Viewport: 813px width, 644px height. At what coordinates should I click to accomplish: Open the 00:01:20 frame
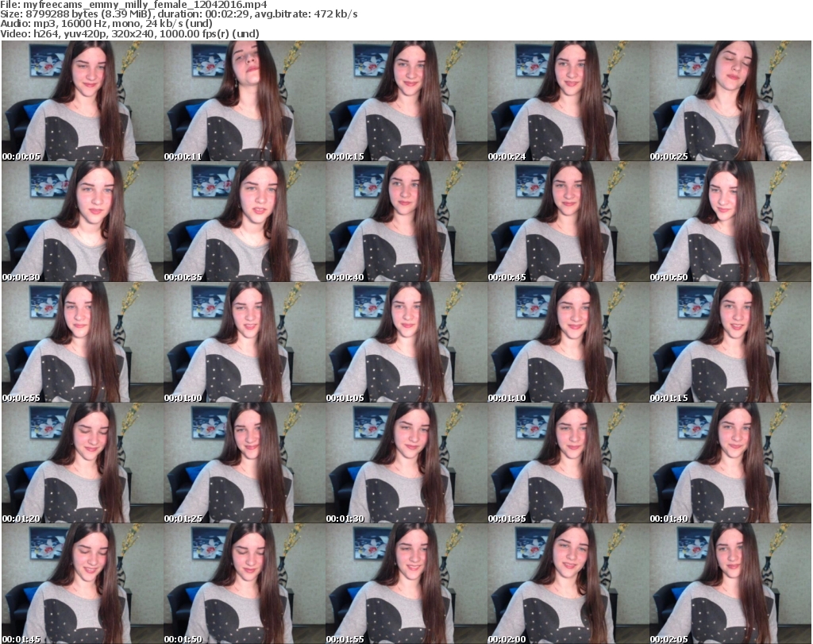[x=82, y=463]
